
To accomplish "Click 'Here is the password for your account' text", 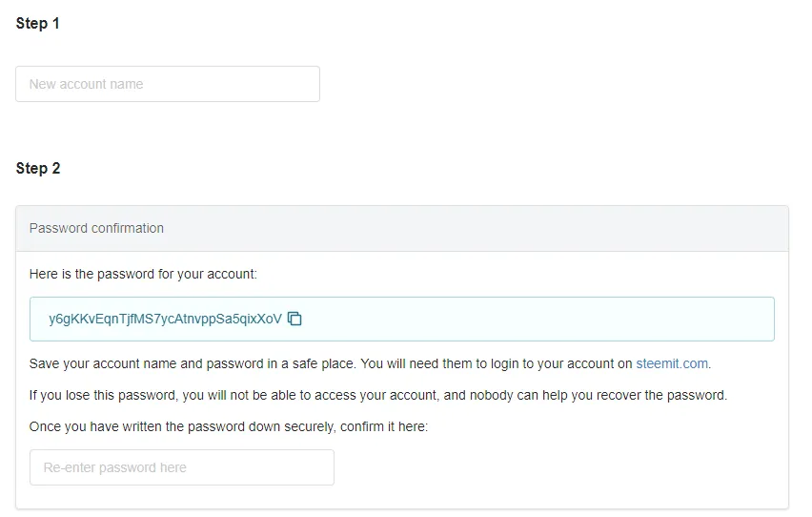I will coord(143,274).
